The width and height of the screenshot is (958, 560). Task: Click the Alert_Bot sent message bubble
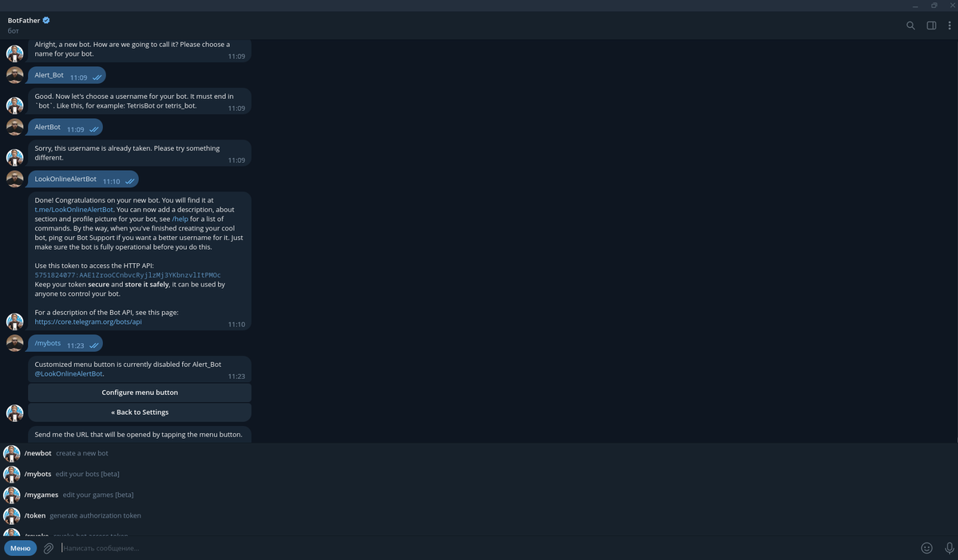click(x=67, y=76)
